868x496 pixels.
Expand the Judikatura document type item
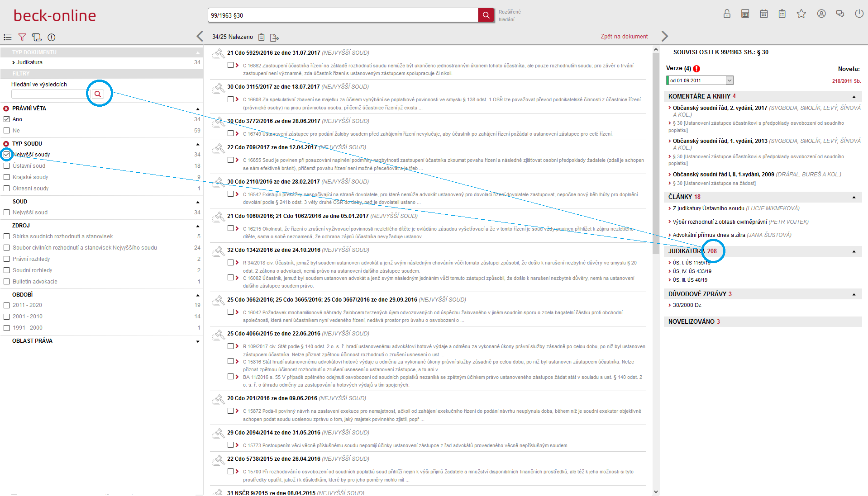[14, 62]
